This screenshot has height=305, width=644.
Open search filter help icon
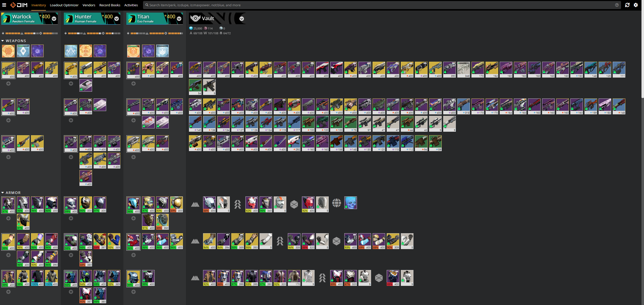617,5
